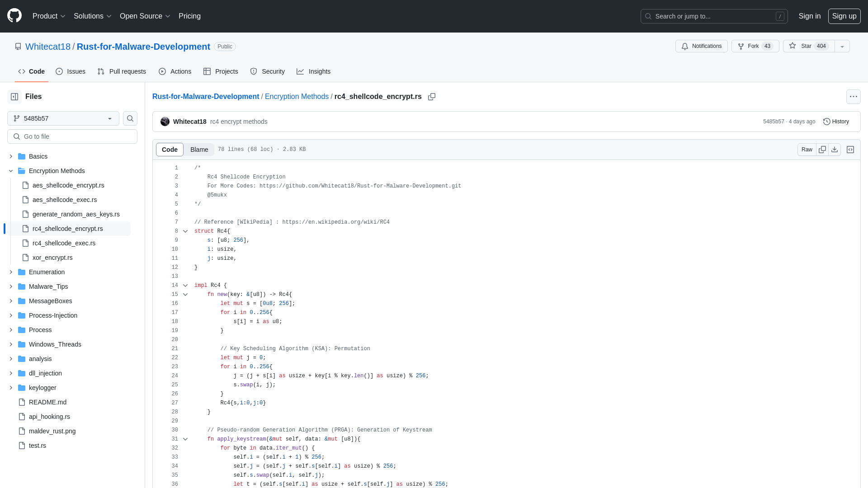Fold the impl Rc4 block at line 14
Viewport: 868px width, 488px height.
[x=185, y=286]
